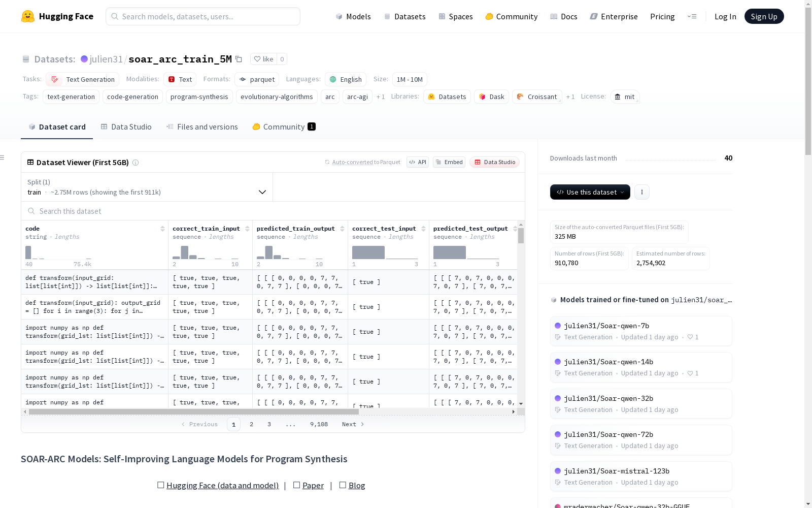
Task: Click the arc-agi tag
Action: (x=357, y=97)
